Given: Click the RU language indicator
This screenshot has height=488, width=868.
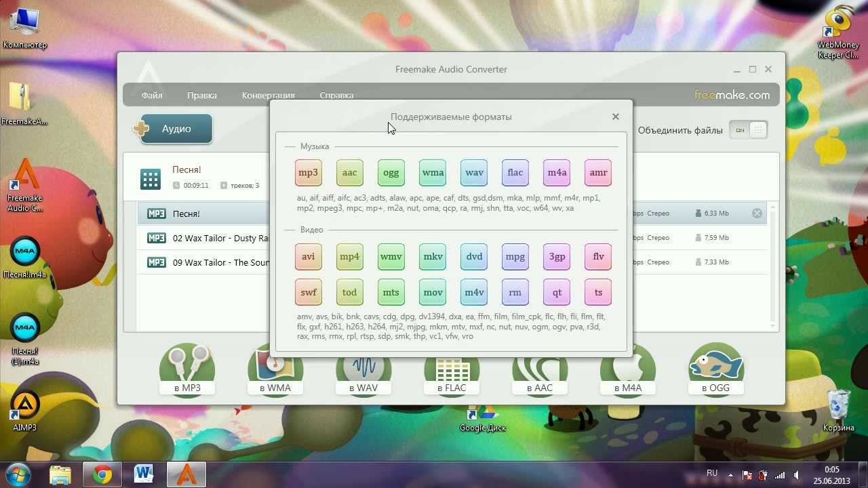Looking at the screenshot, I should point(712,473).
